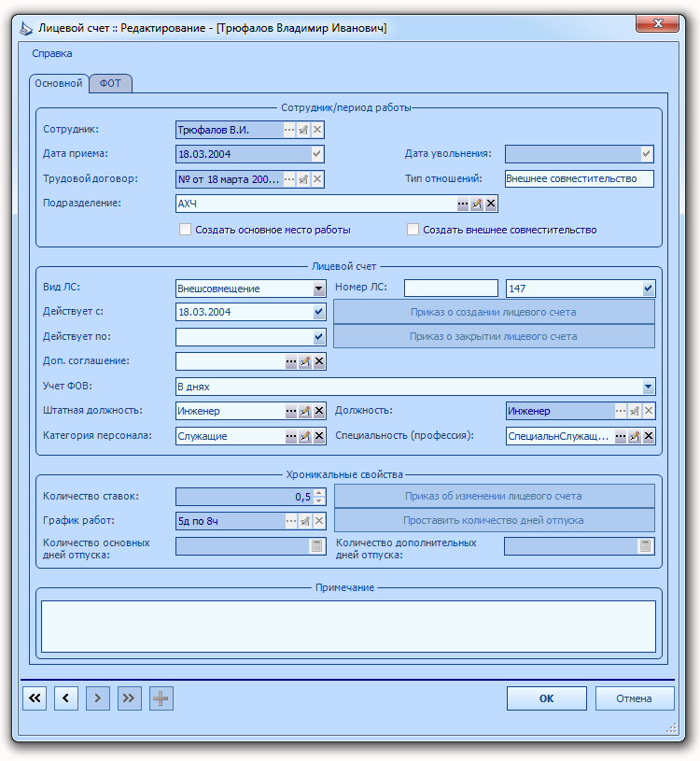Confirm the form with the ОК button

547,698
